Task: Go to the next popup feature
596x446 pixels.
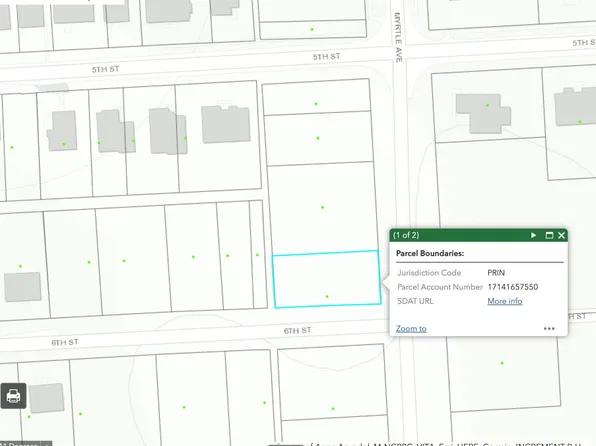Action: [533, 235]
